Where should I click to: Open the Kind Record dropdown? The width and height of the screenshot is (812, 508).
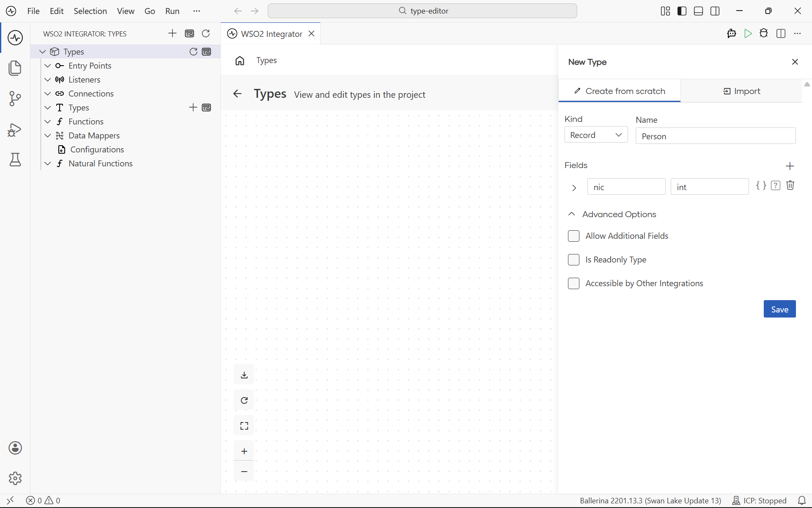(596, 135)
